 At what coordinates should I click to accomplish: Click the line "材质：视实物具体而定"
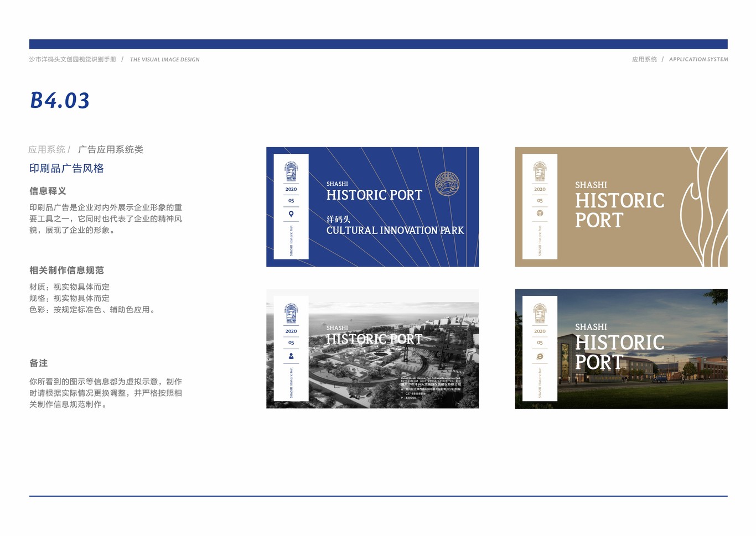(x=69, y=287)
